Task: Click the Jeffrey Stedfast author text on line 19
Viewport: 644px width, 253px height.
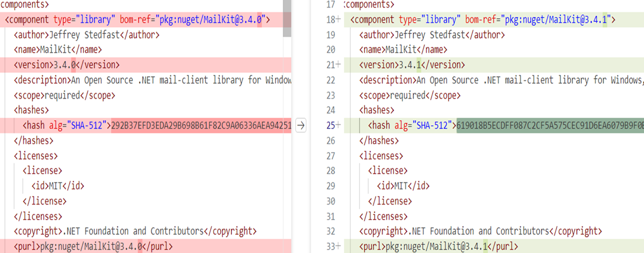Action: point(432,35)
